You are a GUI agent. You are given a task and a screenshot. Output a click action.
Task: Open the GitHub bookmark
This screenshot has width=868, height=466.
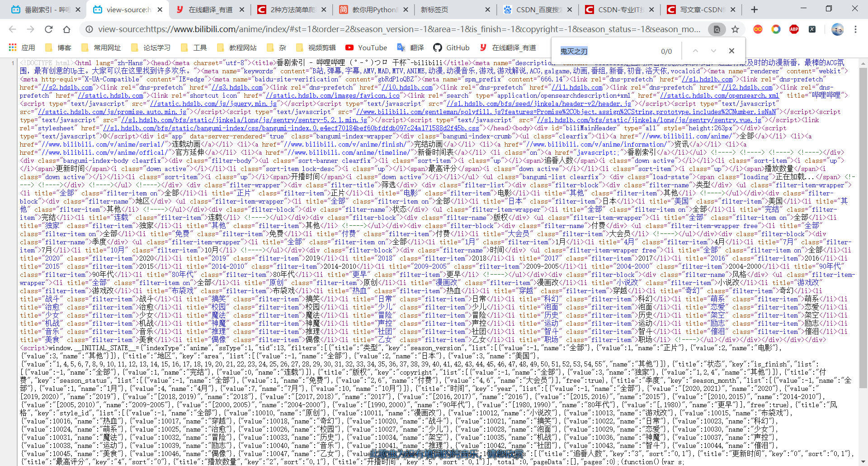[x=451, y=48]
